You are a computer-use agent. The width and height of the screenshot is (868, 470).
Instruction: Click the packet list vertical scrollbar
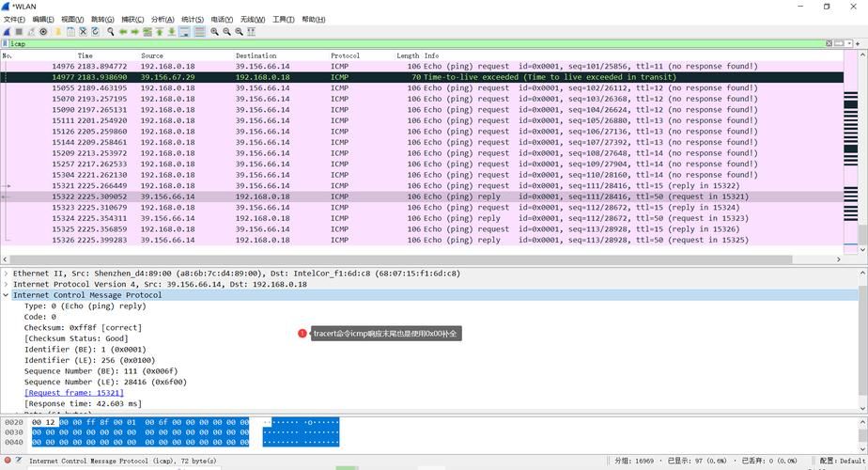tap(863, 233)
